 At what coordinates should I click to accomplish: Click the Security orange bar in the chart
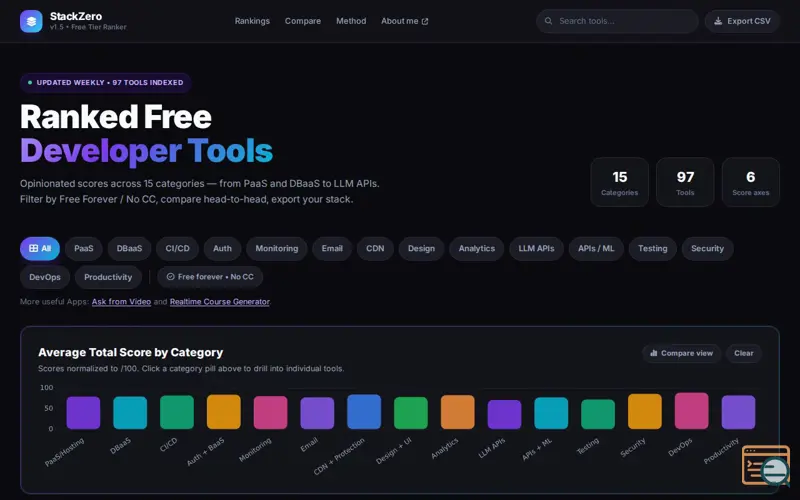(645, 411)
